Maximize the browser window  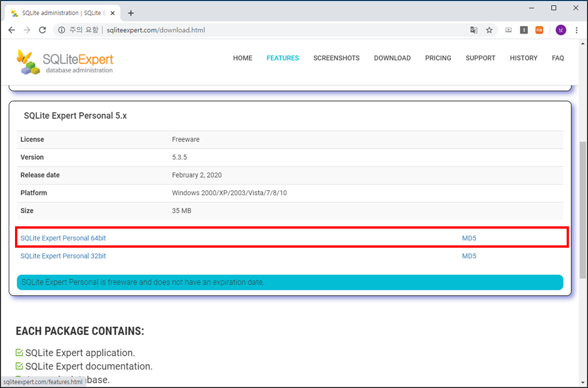[553, 8]
